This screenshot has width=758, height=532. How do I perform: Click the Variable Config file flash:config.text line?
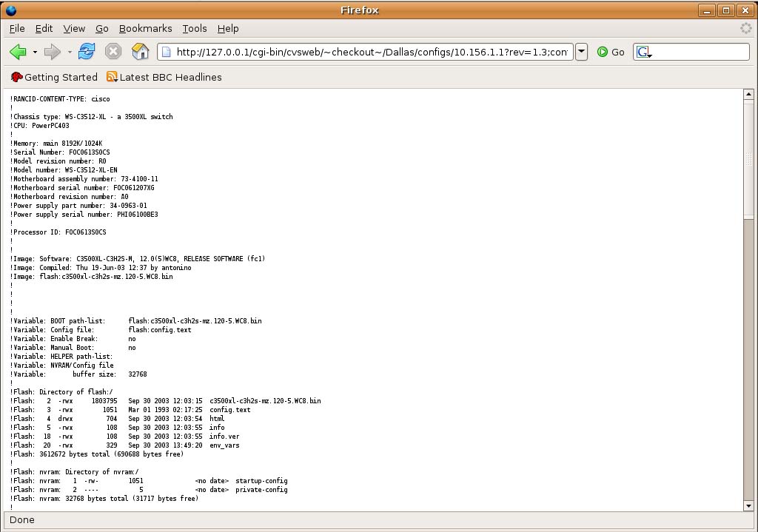pyautogui.click(x=101, y=329)
